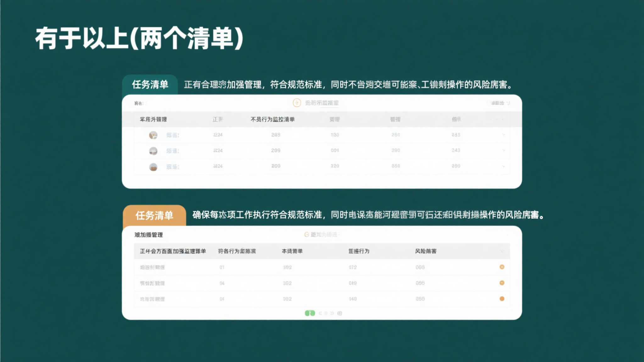Toggle the orange status marker on the last row
The width and height of the screenshot is (644, 362).
[x=502, y=299]
